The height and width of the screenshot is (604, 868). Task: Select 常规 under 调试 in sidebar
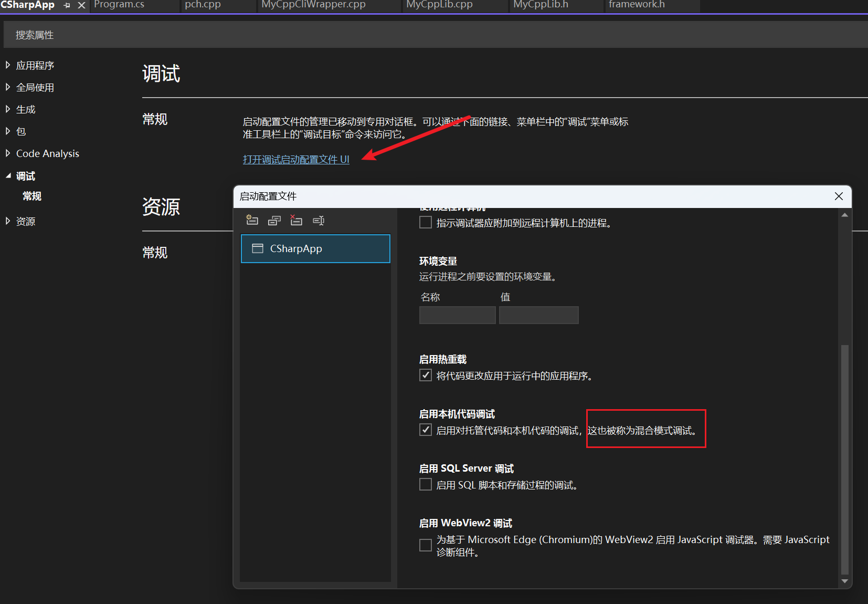click(x=32, y=196)
